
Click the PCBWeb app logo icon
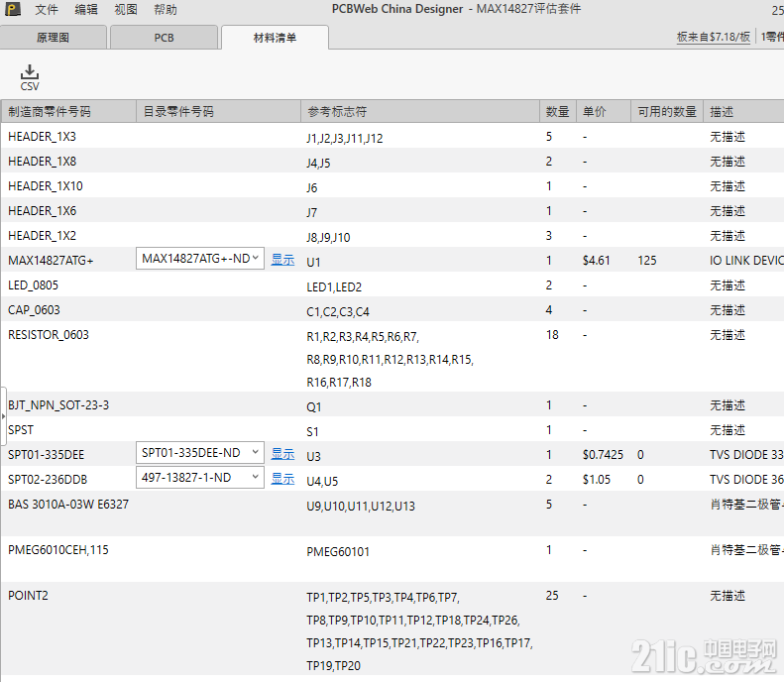(13, 9)
